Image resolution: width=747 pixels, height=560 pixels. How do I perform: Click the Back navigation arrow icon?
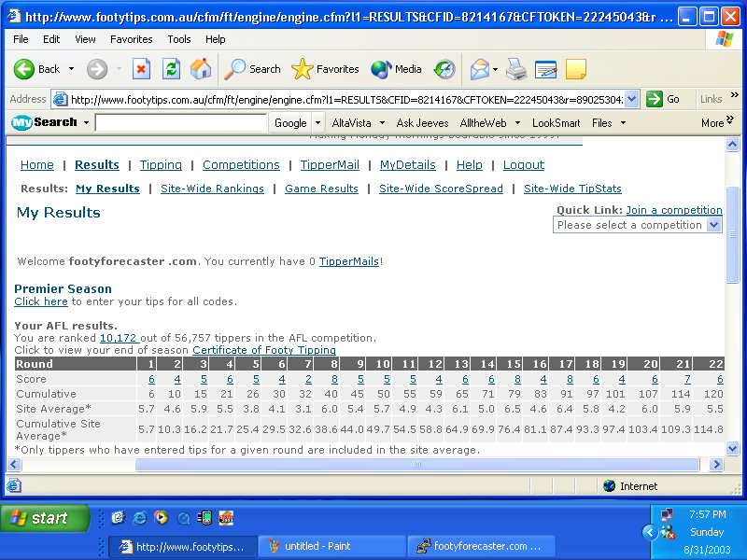pyautogui.click(x=25, y=69)
